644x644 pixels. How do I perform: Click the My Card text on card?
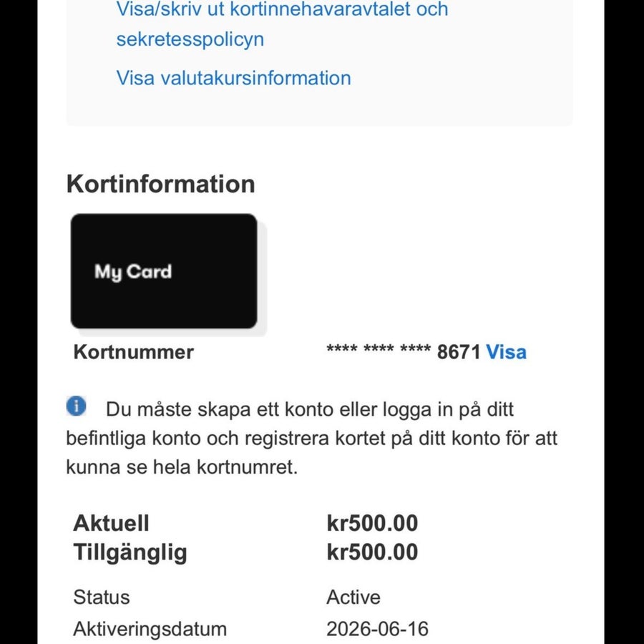(x=133, y=272)
